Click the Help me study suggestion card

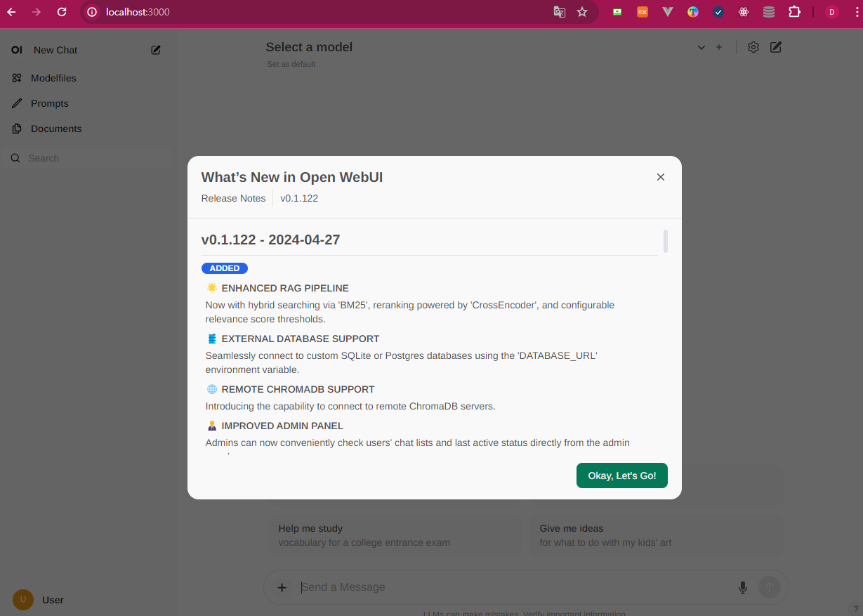pos(395,535)
